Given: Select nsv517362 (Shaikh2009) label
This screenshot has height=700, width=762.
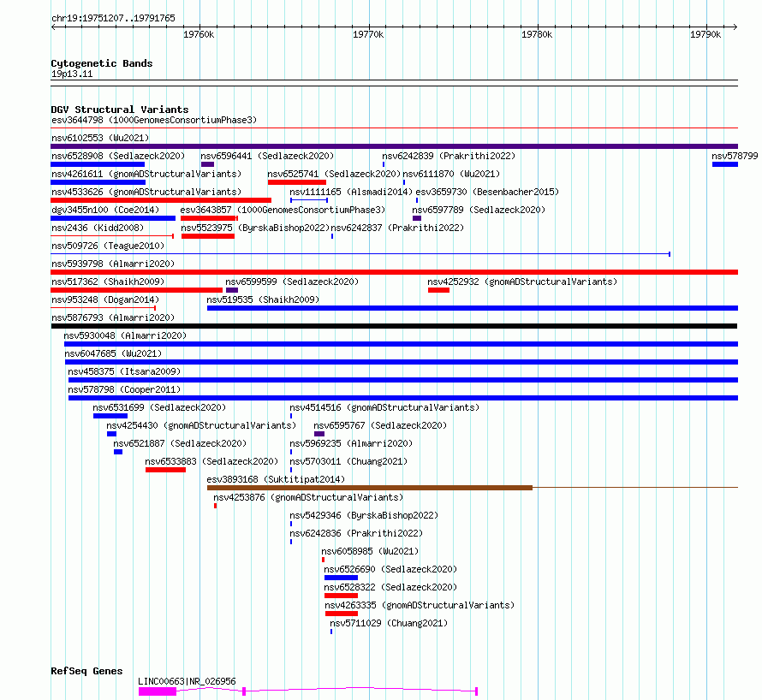Looking at the screenshot, I should (x=108, y=282).
